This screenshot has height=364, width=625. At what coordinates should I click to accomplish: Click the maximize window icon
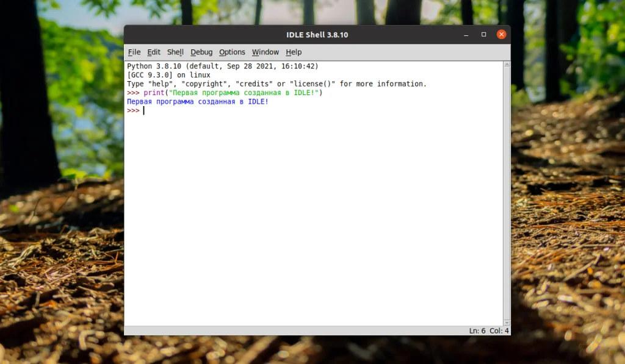(483, 35)
